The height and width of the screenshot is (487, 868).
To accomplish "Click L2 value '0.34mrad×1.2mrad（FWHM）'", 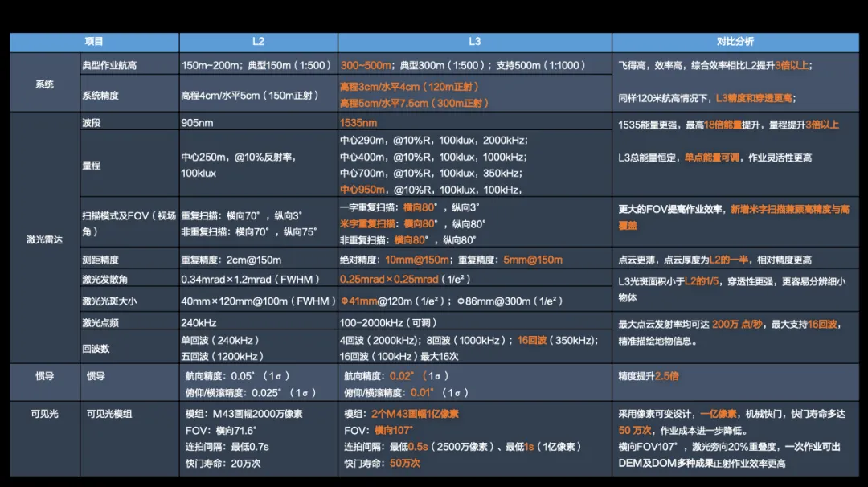I will [x=251, y=280].
